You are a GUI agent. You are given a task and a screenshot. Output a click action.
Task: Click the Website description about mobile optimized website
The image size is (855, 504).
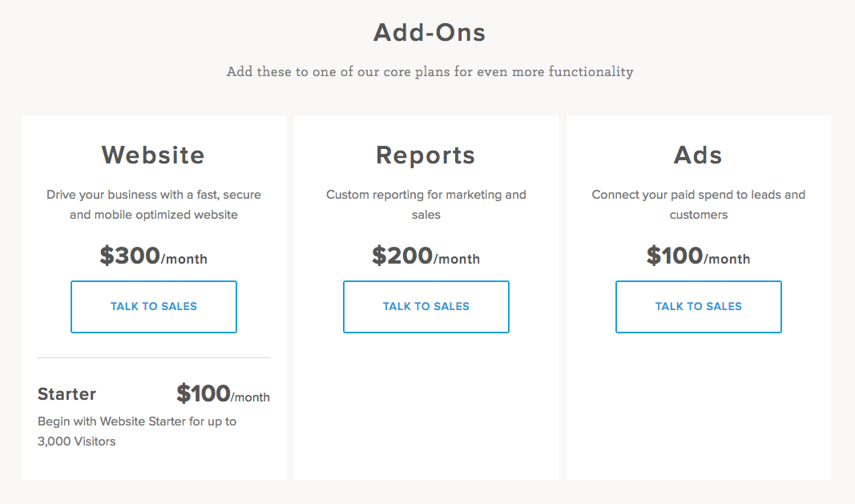point(154,204)
